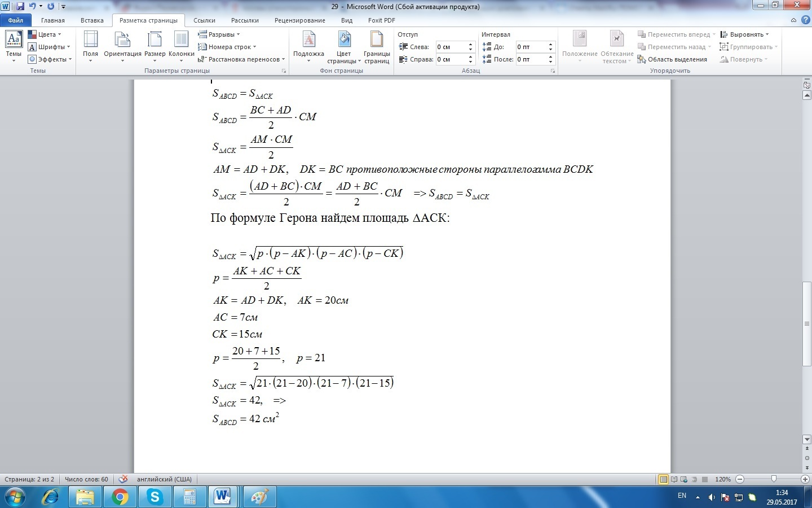
Task: Open Calculator from the taskbar
Action: click(x=189, y=497)
